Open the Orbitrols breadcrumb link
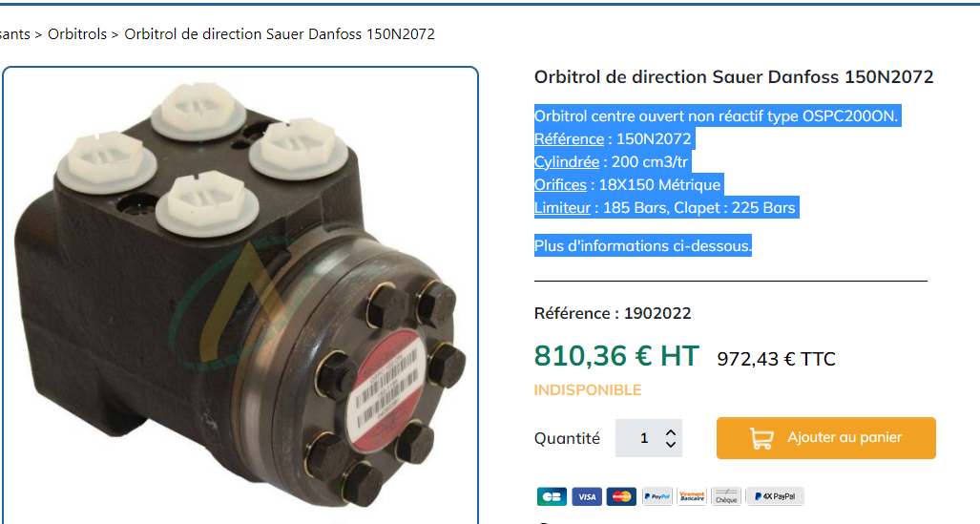Screen dimensions: 980x524 click(x=77, y=33)
